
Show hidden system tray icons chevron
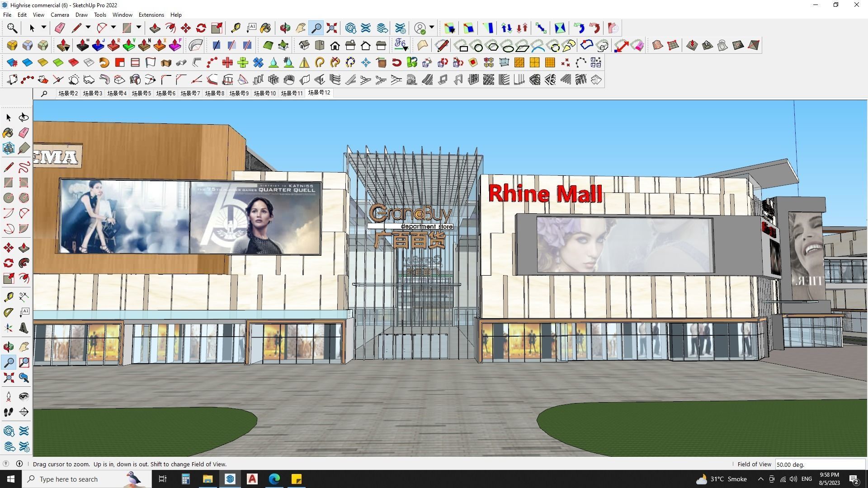pos(760,479)
